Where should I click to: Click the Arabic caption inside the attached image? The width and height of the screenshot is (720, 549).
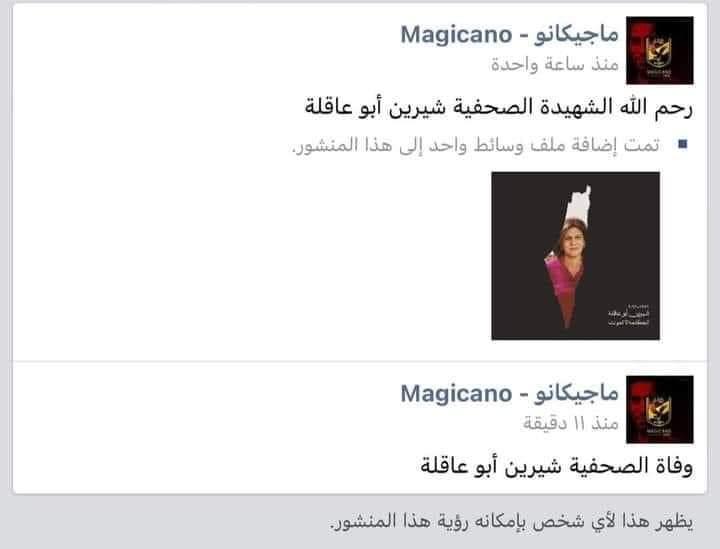[x=628, y=316]
